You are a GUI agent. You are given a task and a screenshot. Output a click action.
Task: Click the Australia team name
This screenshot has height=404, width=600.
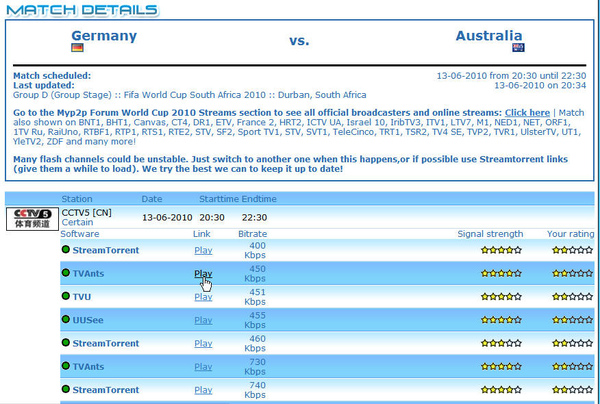[489, 36]
